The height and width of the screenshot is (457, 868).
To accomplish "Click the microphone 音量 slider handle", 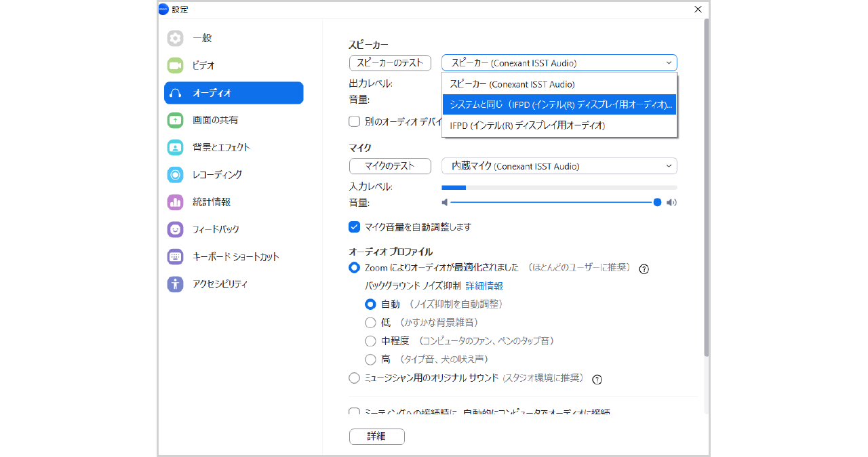I will (x=657, y=202).
